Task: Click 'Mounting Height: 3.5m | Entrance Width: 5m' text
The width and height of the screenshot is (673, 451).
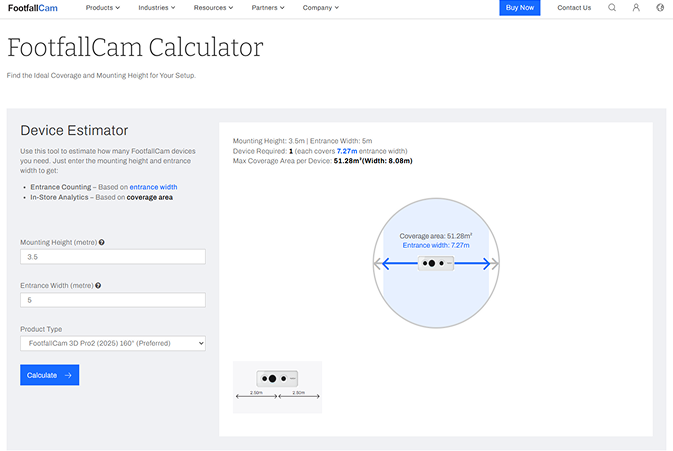Action: (302, 141)
